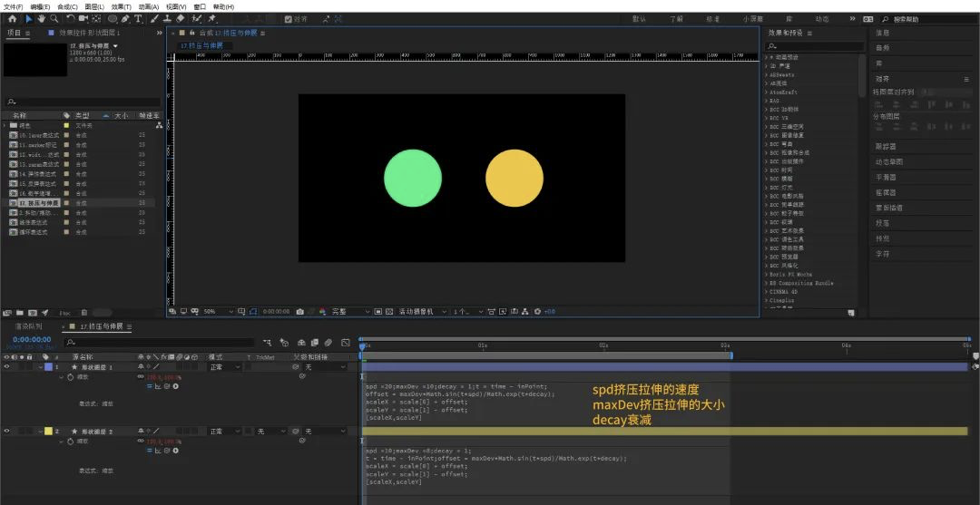Click the blue label color of 形状图层 1

(x=49, y=367)
